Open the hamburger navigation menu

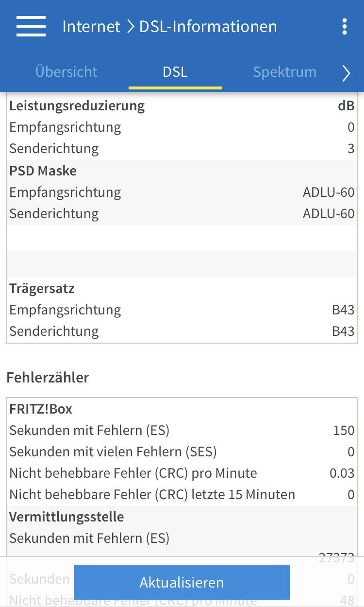tap(31, 26)
